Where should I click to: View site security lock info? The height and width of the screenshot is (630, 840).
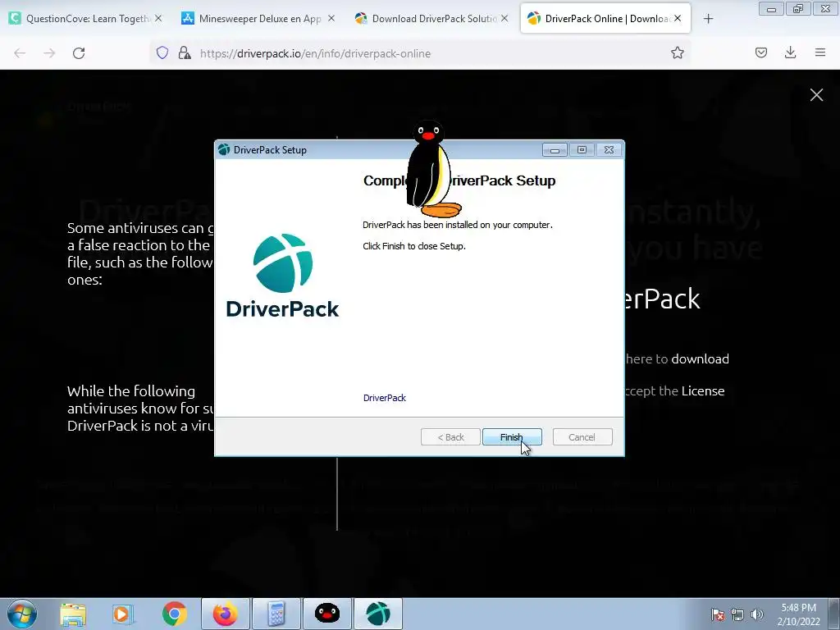tap(185, 52)
